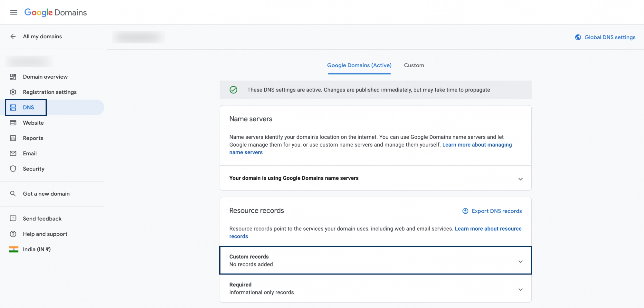
Task: Expand the Custom records chevron
Action: pos(520,261)
